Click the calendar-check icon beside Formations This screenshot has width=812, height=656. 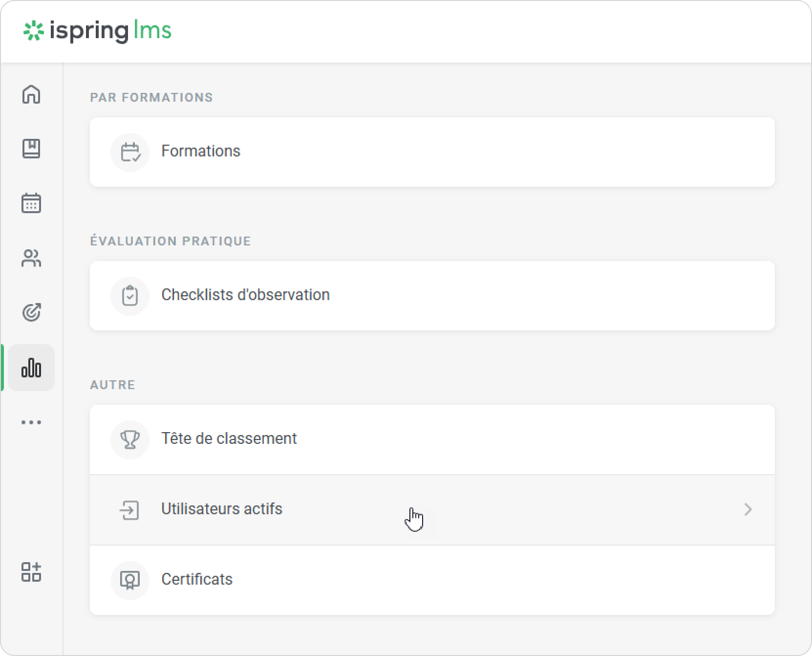130,152
